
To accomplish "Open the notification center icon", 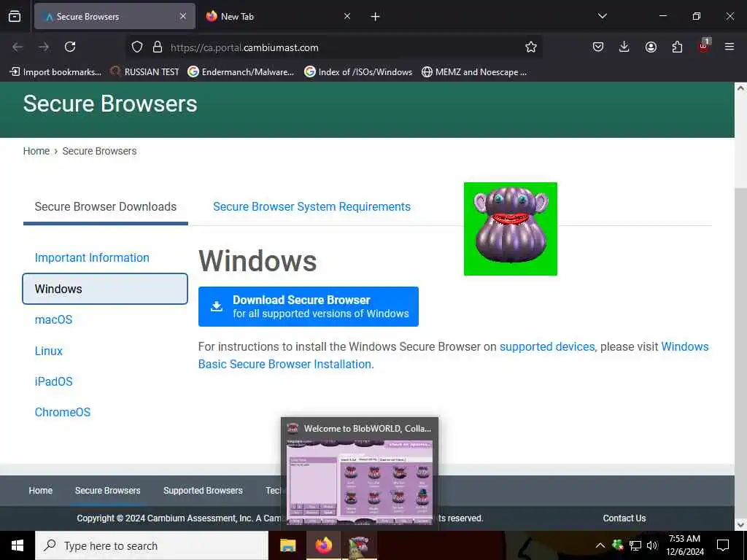I will pos(723,545).
